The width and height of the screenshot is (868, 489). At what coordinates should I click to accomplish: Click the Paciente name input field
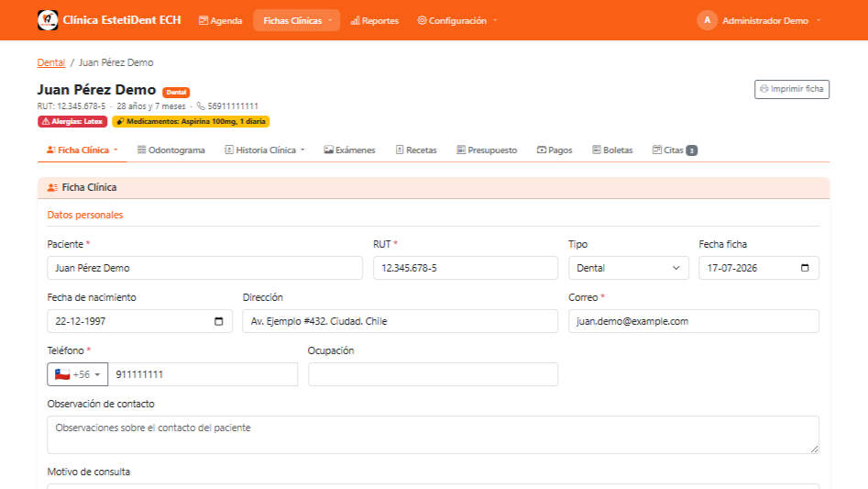point(204,268)
